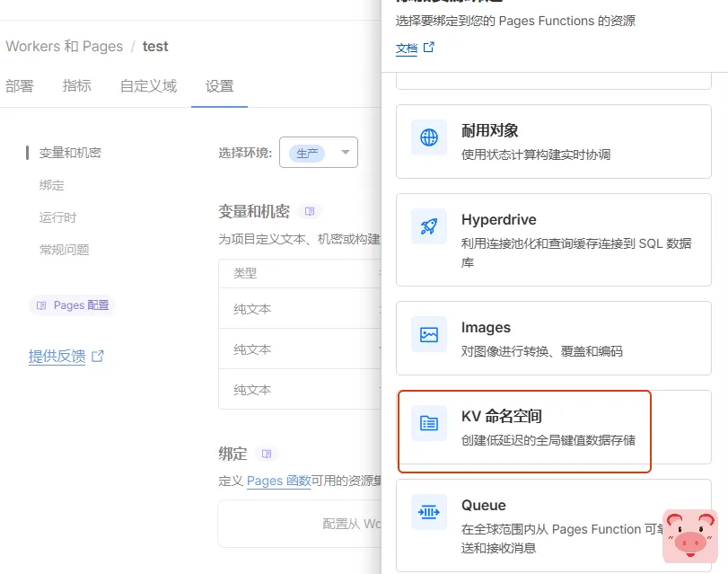Image resolution: width=728 pixels, height=574 pixels.
Task: Select 运行时 in the settings sidebar
Action: [57, 217]
